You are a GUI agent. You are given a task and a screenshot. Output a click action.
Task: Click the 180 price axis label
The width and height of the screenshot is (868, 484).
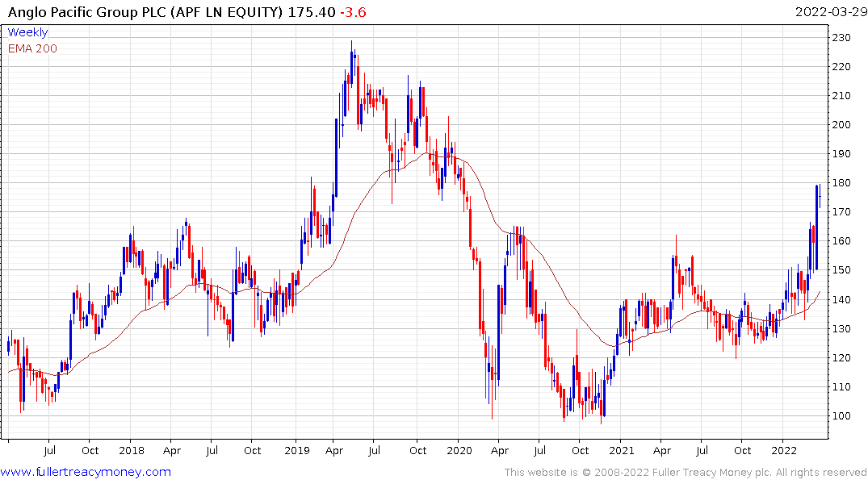point(841,183)
